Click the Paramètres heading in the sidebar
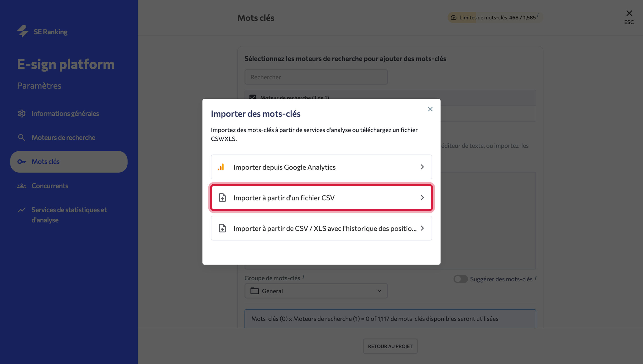Screen dimensions: 643x364 39,86
